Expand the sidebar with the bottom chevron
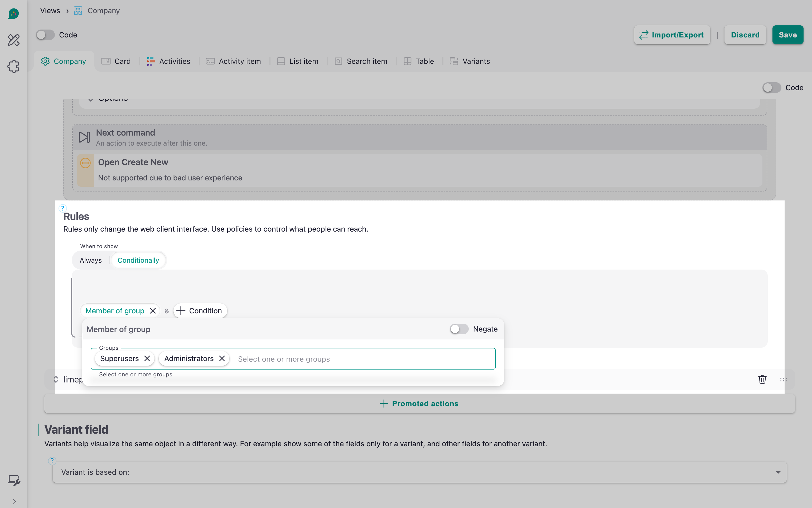The width and height of the screenshot is (812, 508). [x=14, y=502]
